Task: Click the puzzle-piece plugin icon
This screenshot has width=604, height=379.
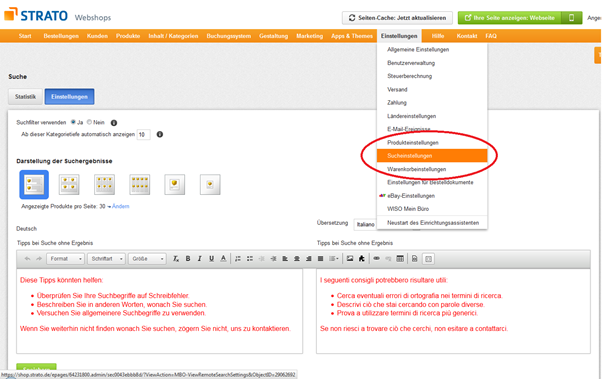Action: pyautogui.click(x=361, y=259)
